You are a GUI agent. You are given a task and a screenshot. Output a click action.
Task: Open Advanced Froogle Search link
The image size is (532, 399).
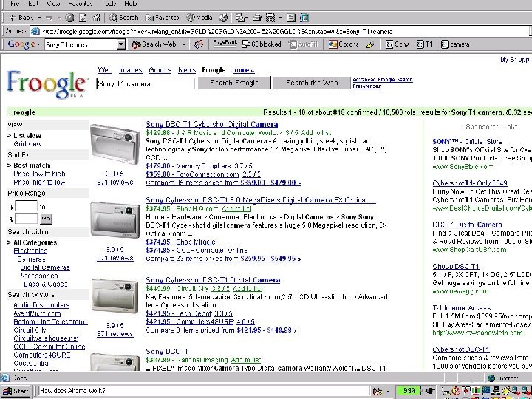[x=383, y=79]
